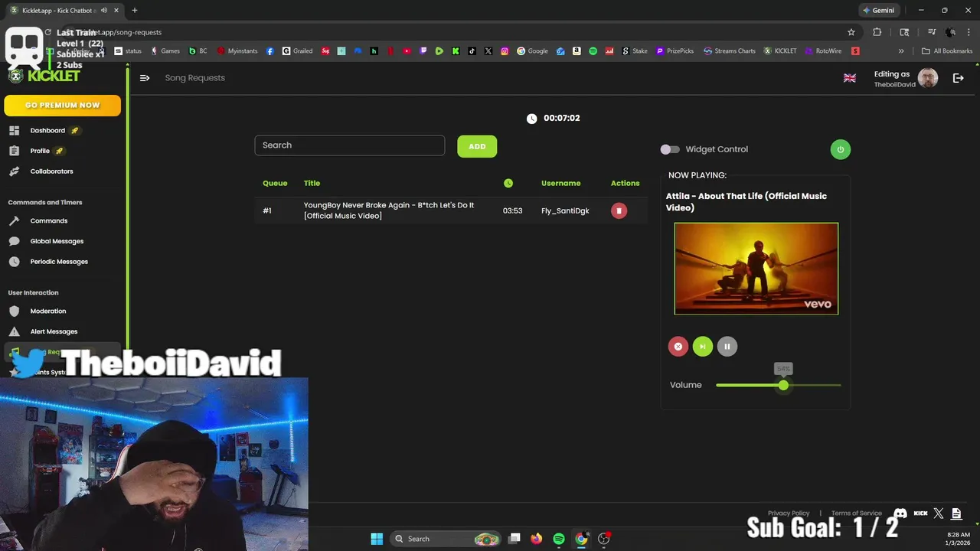Bookmark this page with star icon
Image resolution: width=980 pixels, height=551 pixels.
coord(851,32)
